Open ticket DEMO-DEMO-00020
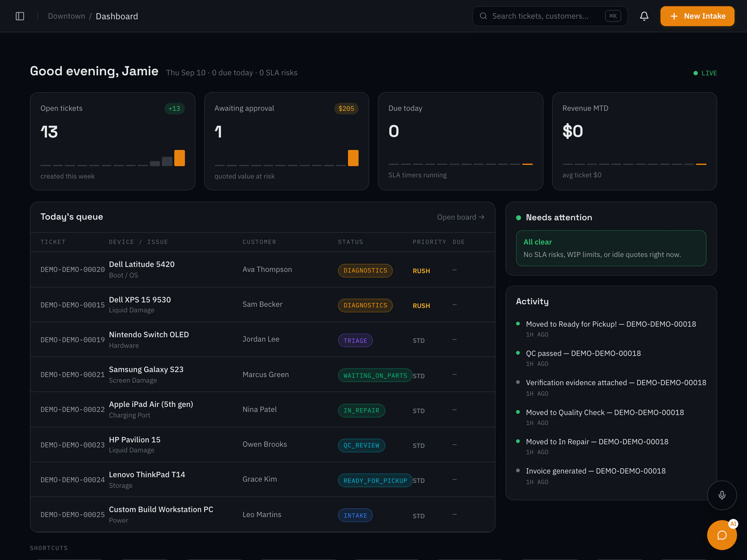747x560 pixels. (263, 270)
